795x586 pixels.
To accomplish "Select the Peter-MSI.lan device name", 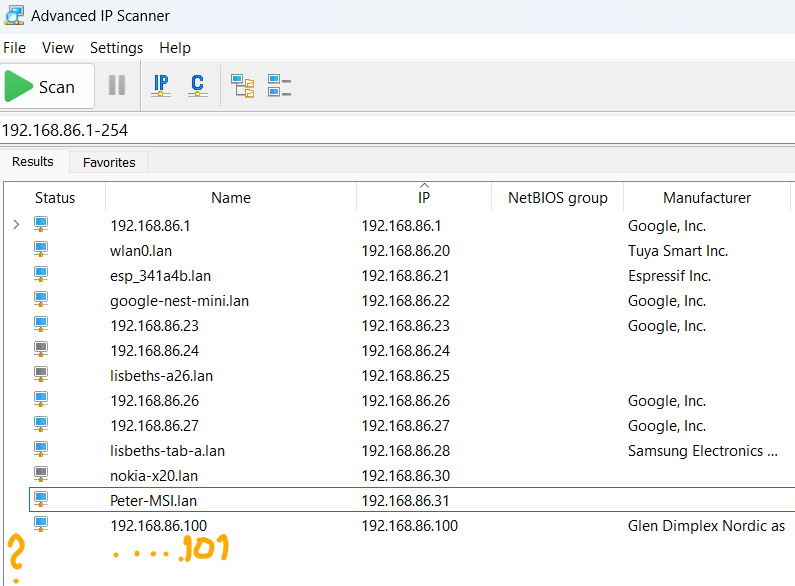I will (x=154, y=501).
